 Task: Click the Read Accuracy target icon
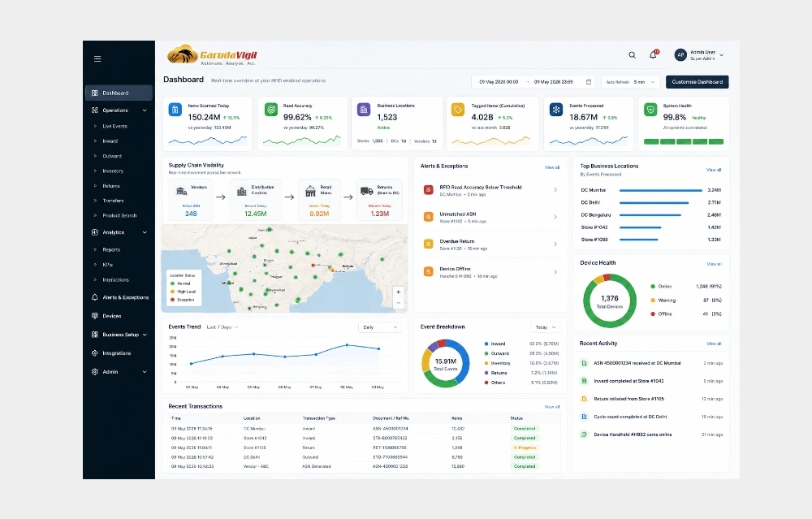coord(271,110)
